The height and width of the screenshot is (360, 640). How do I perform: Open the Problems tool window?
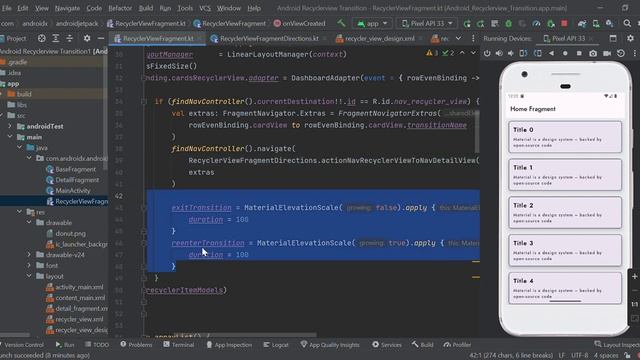coord(136,345)
